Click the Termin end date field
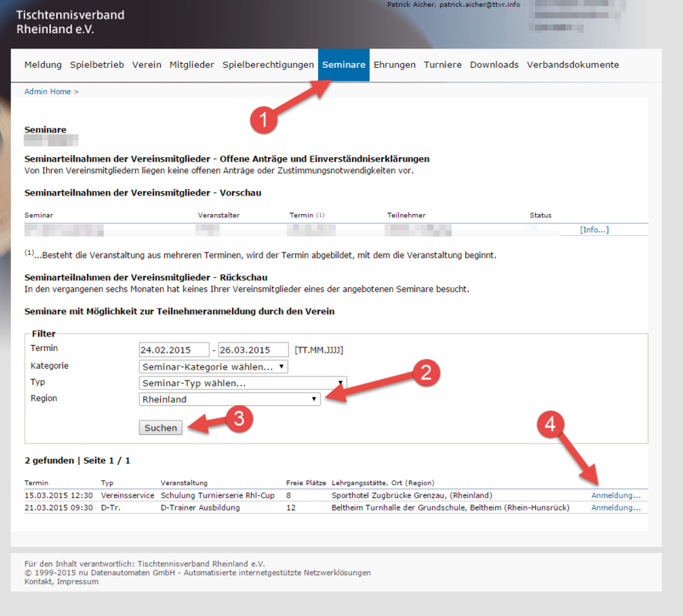 [253, 350]
